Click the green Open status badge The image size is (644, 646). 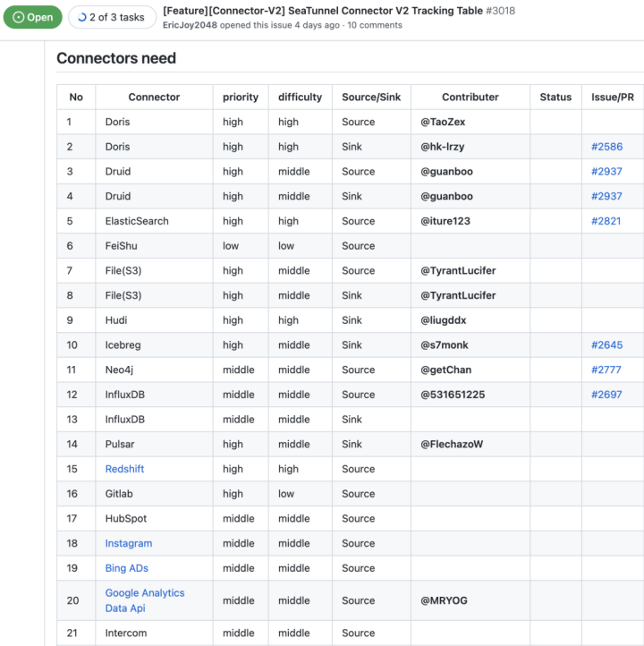[x=33, y=17]
